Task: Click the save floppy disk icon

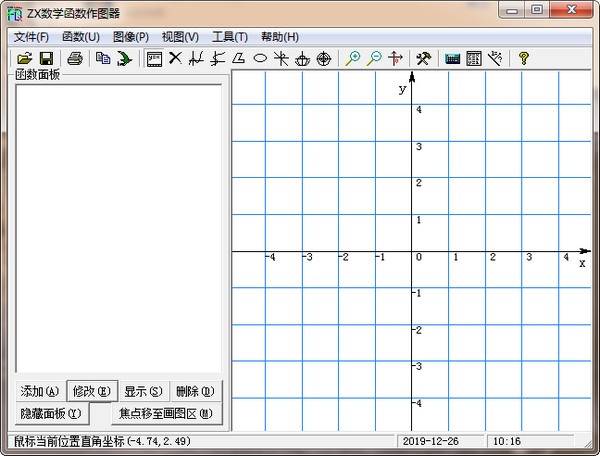Action: click(45, 59)
